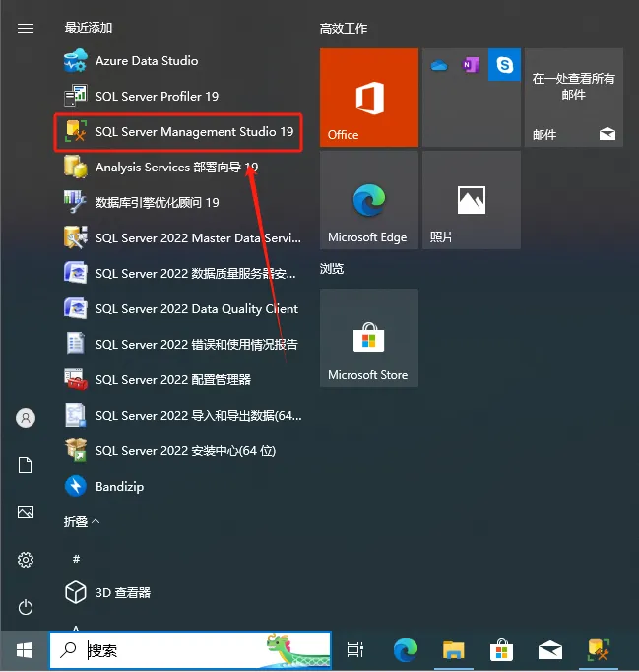The width and height of the screenshot is (639, 672).
Task: Open Pictures icon in sidebar
Action: 26,512
